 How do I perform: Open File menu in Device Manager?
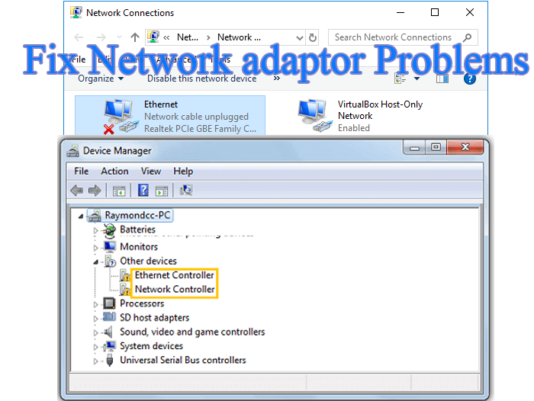tap(81, 171)
